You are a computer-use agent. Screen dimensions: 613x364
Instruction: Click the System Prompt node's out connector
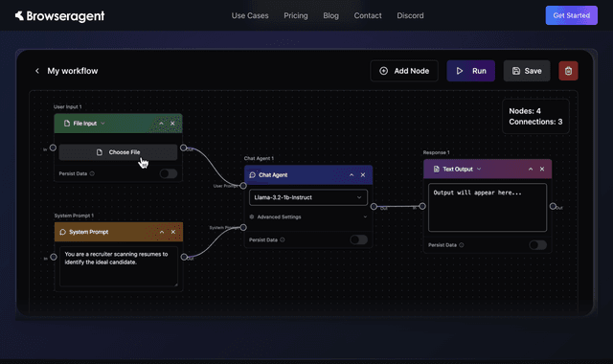184,257
